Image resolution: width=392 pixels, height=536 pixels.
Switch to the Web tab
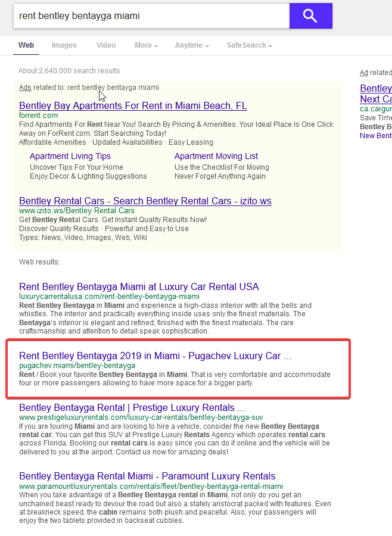(x=26, y=45)
